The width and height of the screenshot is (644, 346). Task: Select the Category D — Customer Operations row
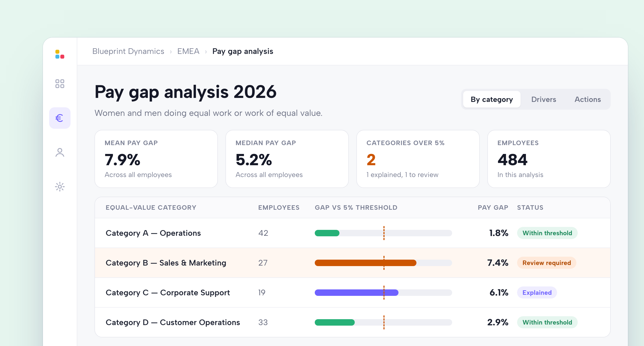pos(353,322)
